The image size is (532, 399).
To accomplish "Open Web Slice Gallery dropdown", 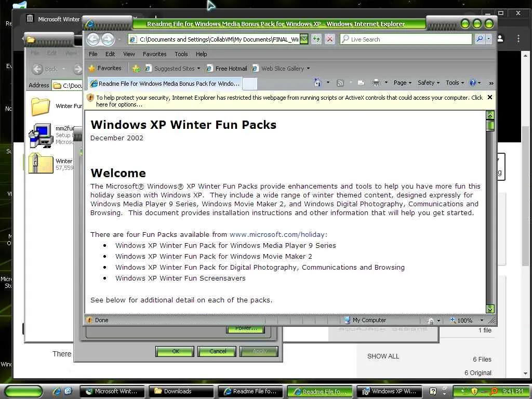I will [x=281, y=69].
